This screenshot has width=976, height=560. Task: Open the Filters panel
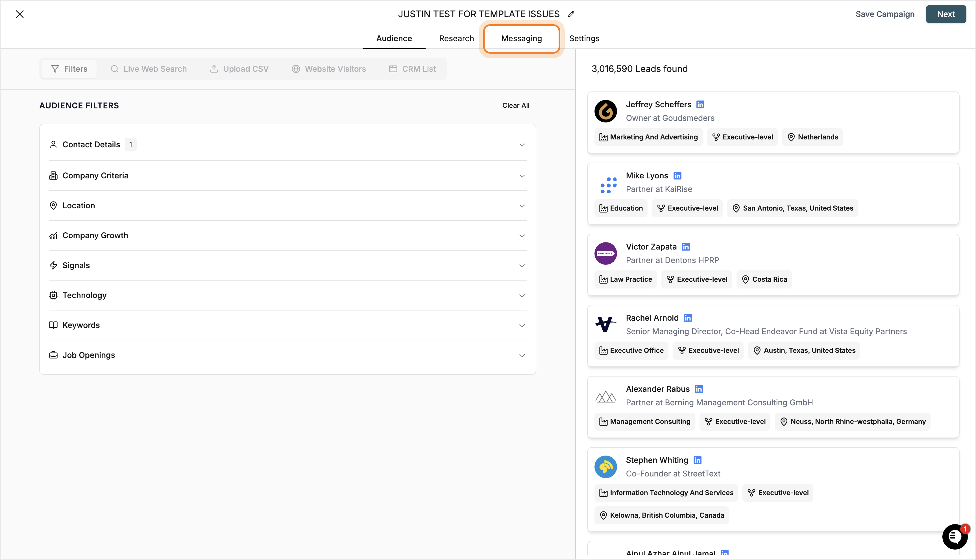click(68, 69)
